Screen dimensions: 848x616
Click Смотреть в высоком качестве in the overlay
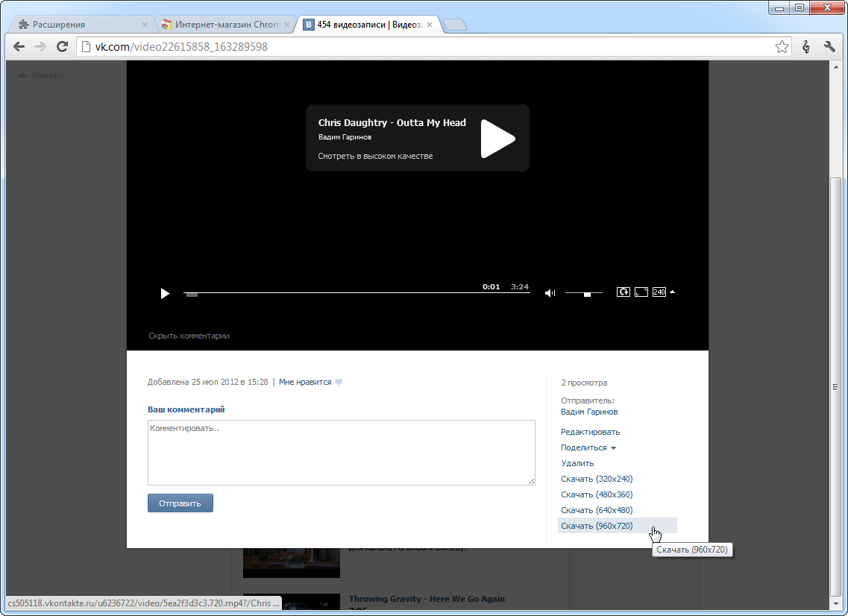coord(375,156)
